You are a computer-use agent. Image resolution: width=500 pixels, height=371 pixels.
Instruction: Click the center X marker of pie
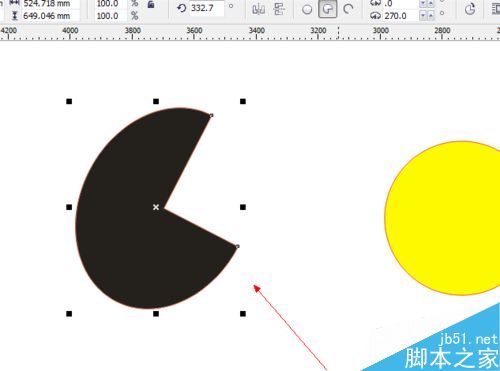click(156, 207)
